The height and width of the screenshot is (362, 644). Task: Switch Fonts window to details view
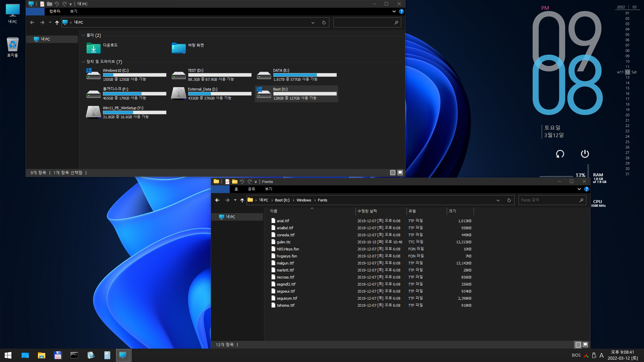pos(578,345)
